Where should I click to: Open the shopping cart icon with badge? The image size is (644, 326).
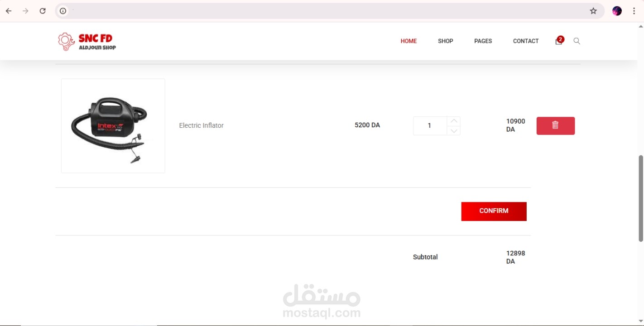[559, 41]
